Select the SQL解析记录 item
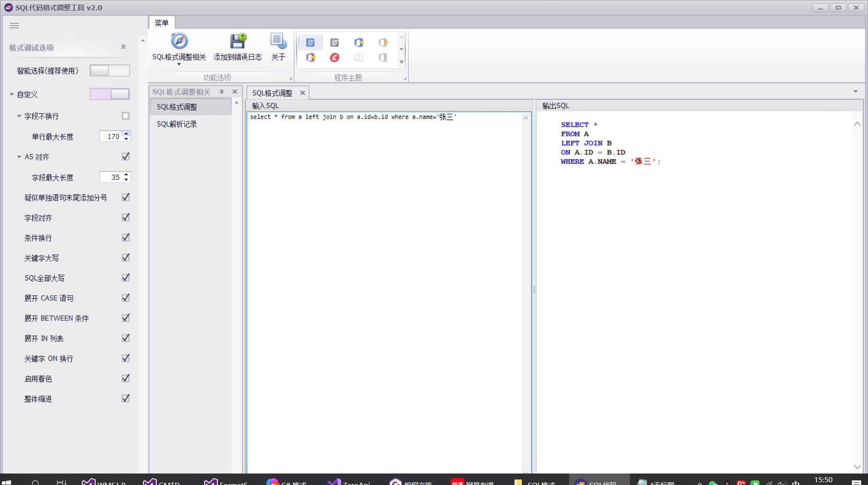The height and width of the screenshot is (485, 868). [177, 124]
